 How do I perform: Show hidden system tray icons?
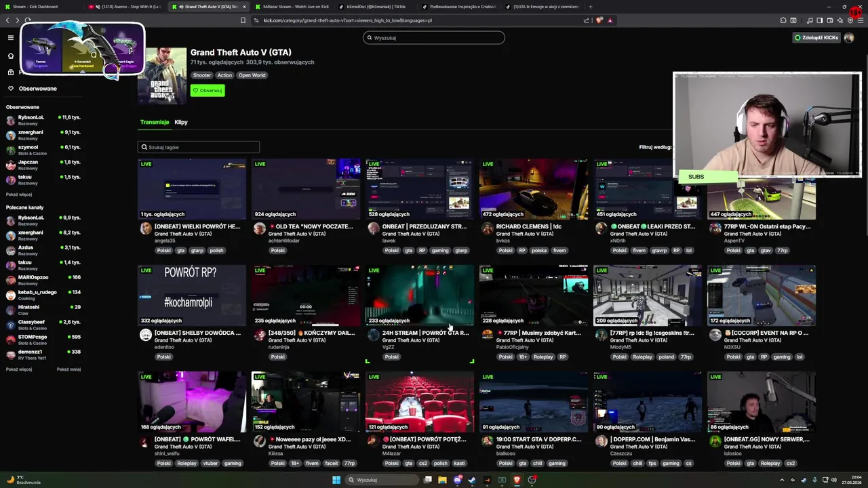[x=782, y=480]
